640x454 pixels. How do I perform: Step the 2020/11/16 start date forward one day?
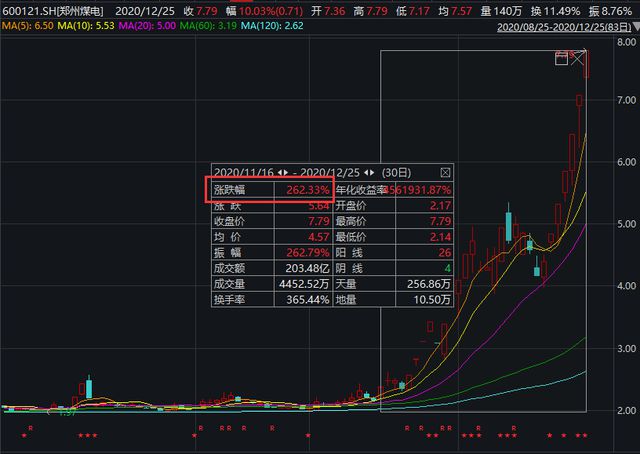286,173
